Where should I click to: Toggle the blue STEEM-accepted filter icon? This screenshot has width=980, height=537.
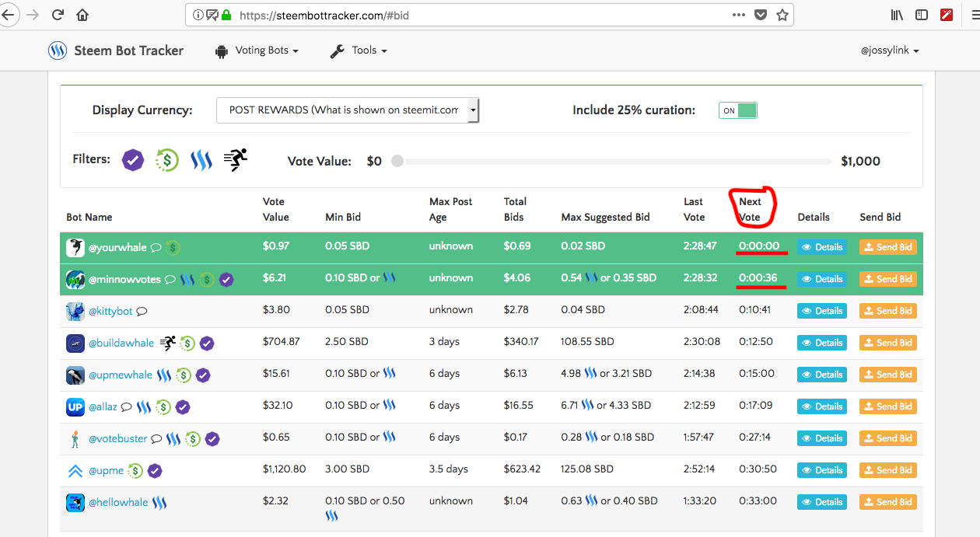[201, 160]
